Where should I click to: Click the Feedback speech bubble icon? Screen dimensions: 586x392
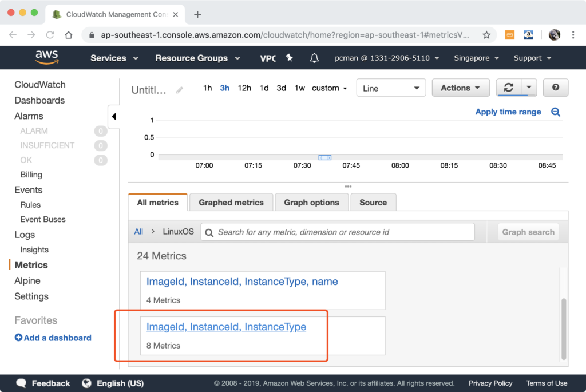[21, 383]
